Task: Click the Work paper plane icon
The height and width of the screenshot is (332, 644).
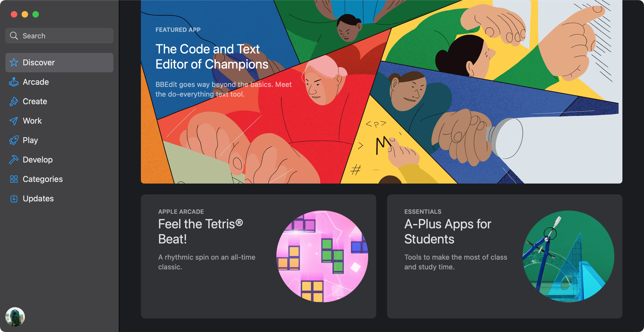Action: (x=14, y=121)
